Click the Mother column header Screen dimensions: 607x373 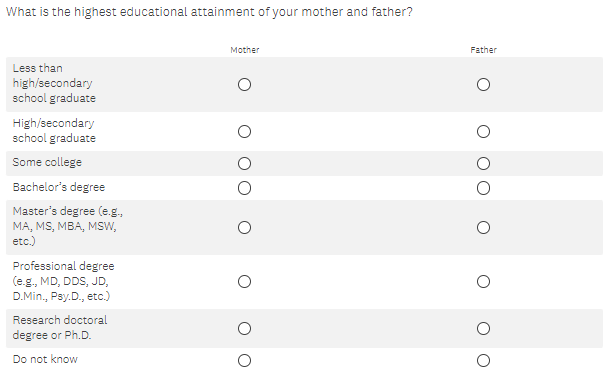[x=245, y=50]
